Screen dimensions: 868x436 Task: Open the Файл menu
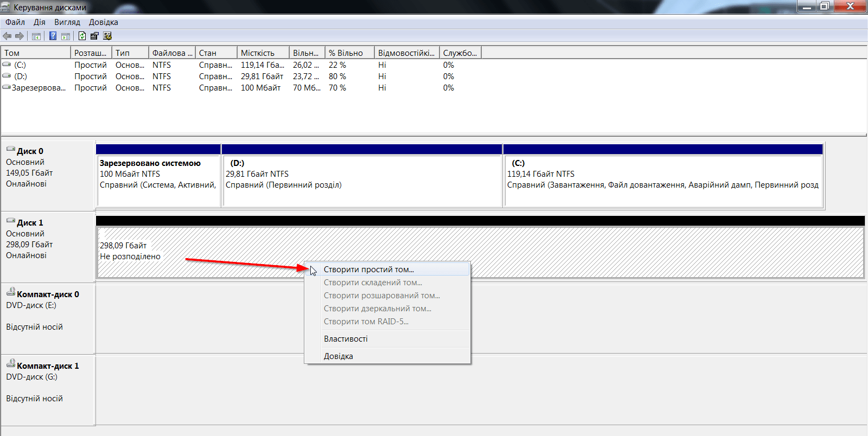tap(15, 22)
